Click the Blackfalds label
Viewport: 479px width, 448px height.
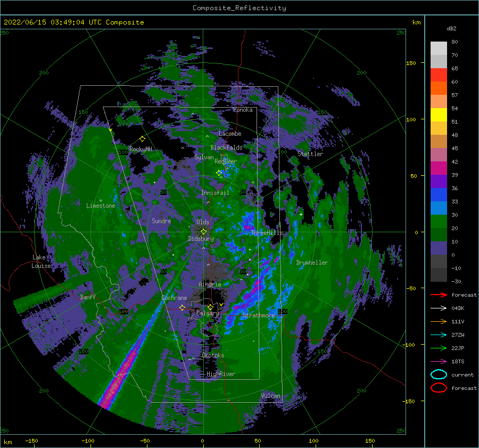226,148
